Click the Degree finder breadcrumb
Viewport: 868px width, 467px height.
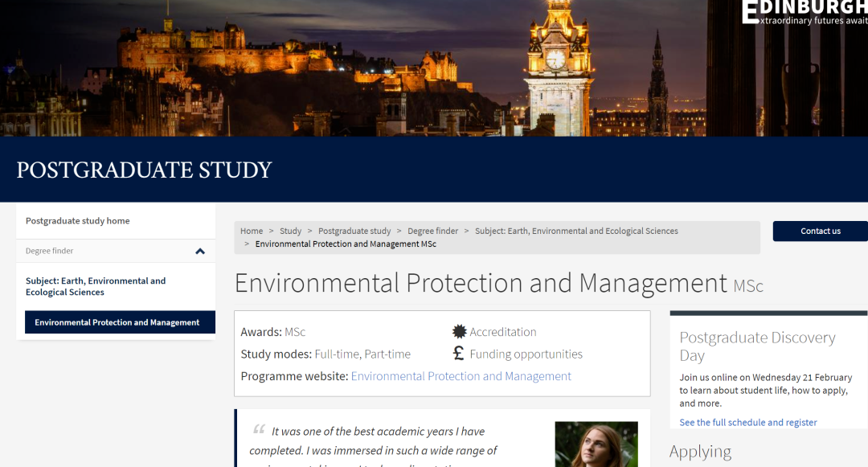(x=433, y=231)
